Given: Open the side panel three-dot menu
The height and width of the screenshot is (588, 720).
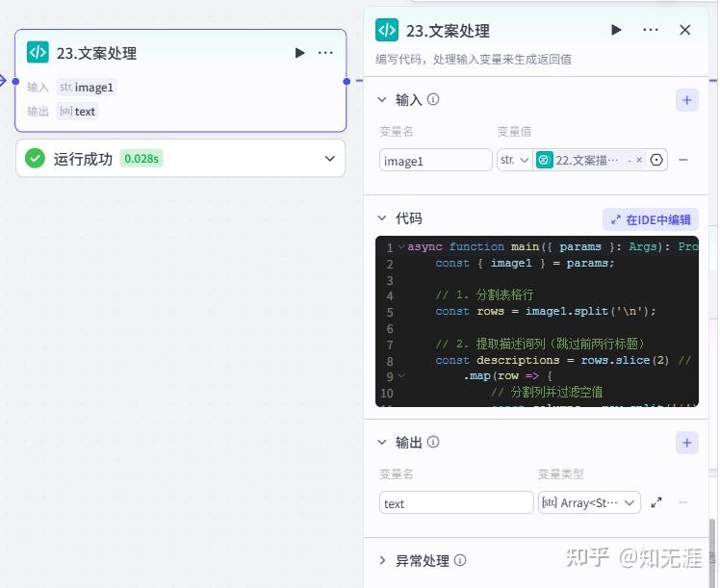Looking at the screenshot, I should (651, 30).
